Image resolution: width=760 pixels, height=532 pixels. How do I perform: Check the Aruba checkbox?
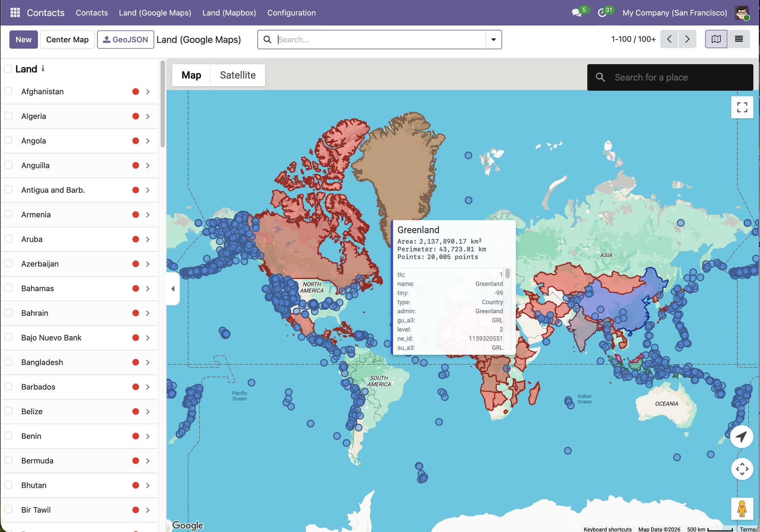[x=8, y=239]
